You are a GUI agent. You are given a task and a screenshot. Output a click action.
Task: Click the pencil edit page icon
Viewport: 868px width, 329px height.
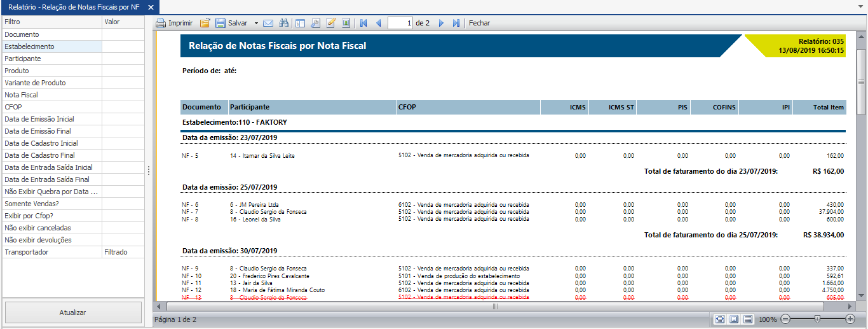(x=330, y=23)
